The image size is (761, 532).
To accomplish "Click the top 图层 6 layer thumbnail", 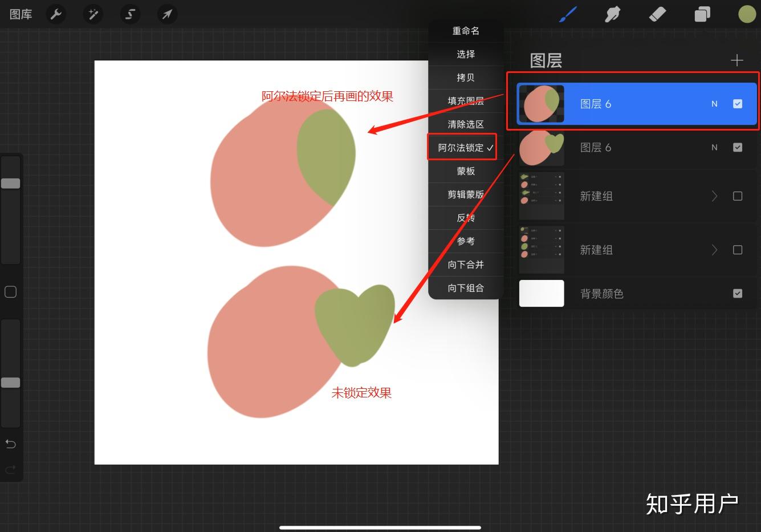I will tap(541, 103).
